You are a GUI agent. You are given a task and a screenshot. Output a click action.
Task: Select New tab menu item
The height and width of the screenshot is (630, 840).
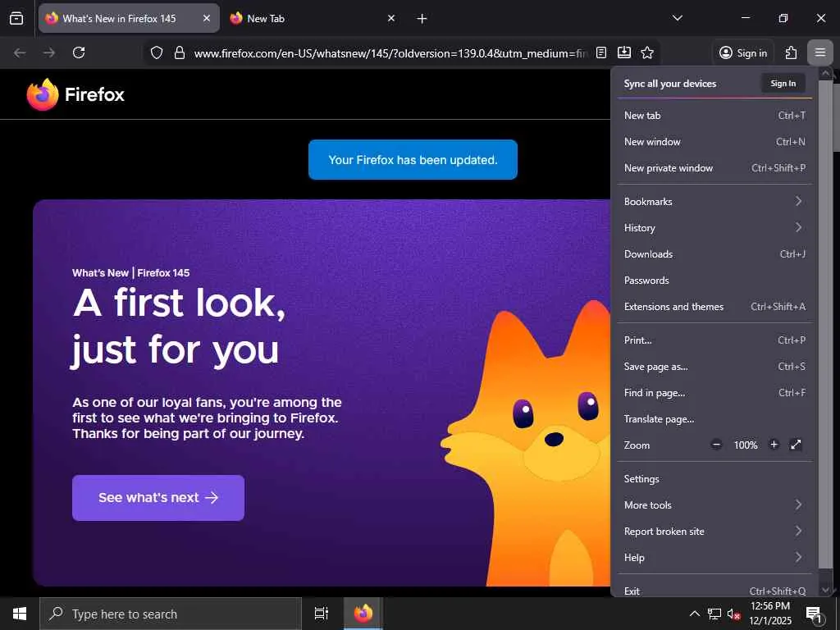point(714,115)
